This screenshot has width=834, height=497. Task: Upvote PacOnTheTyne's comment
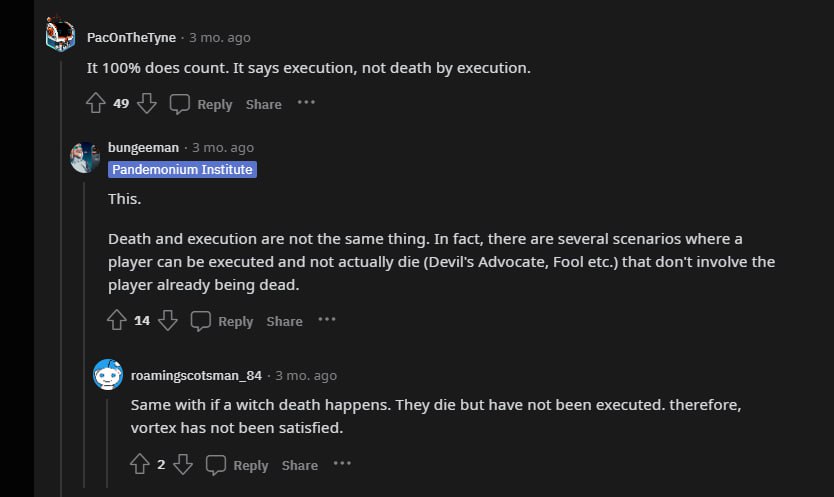point(96,103)
